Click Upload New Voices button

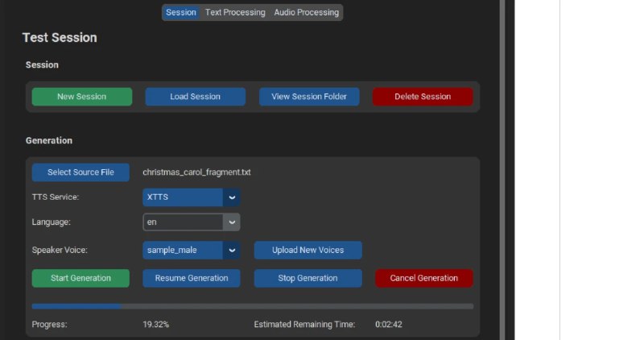point(308,251)
